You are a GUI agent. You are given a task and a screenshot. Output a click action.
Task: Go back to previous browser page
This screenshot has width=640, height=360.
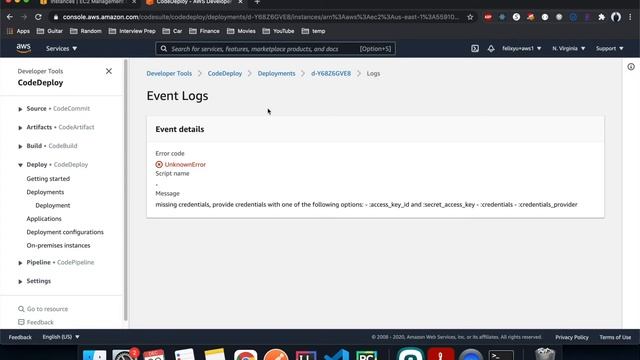[10, 17]
